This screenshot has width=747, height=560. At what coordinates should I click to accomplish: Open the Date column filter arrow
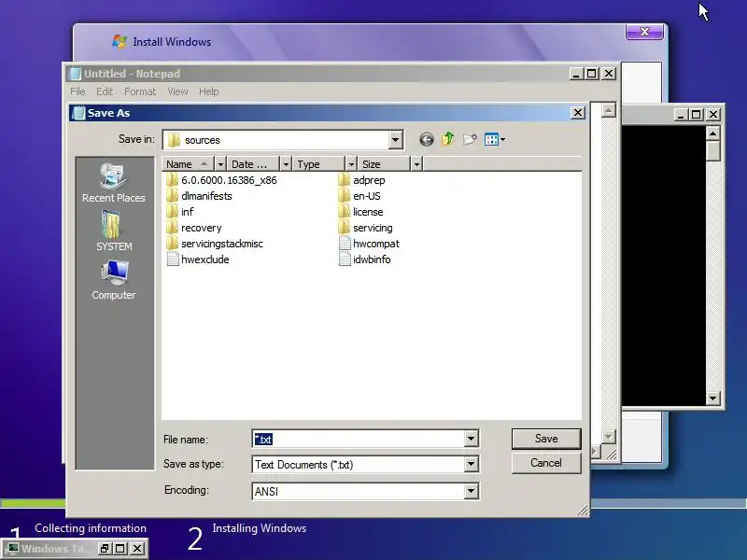click(x=286, y=164)
